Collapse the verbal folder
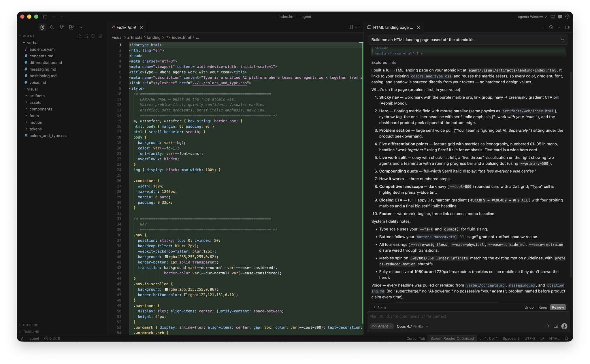Image resolution: width=590 pixels, height=364 pixels. click(x=33, y=43)
